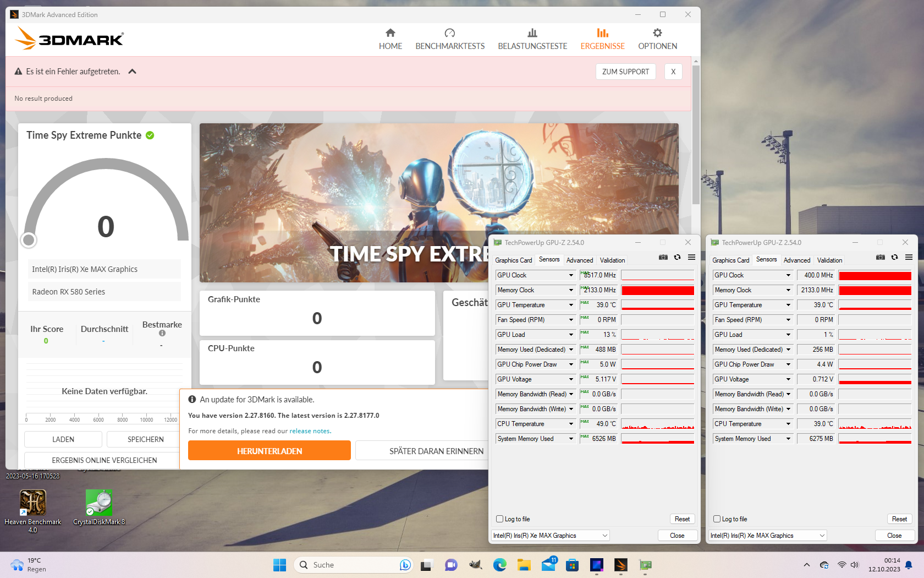
Task: Click the Bestmarke info icon
Action: point(162,333)
